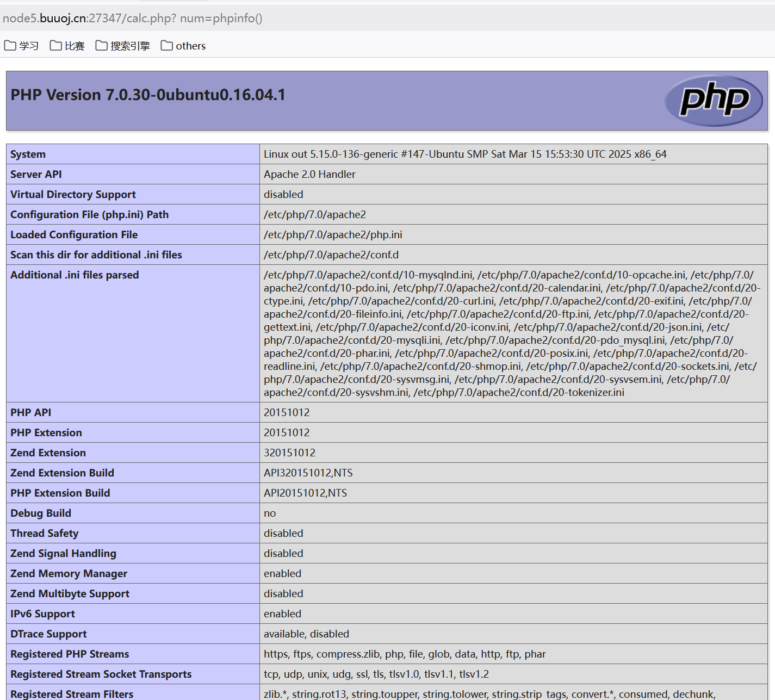The width and height of the screenshot is (775, 700).
Task: Click the PHP Extension label
Action: coord(46,432)
